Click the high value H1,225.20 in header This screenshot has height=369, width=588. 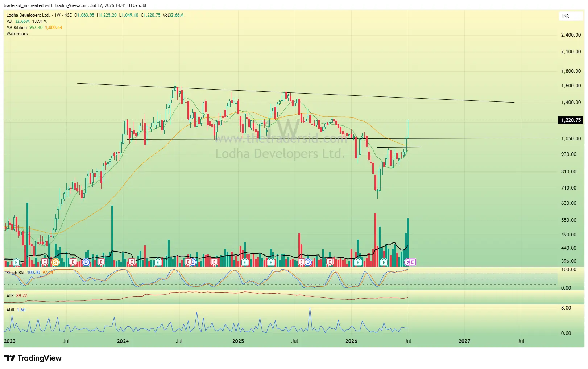pyautogui.click(x=107, y=15)
